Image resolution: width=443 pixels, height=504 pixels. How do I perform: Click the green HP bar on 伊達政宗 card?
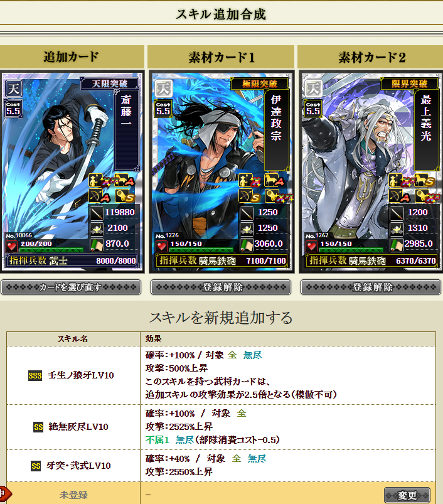pos(201,250)
